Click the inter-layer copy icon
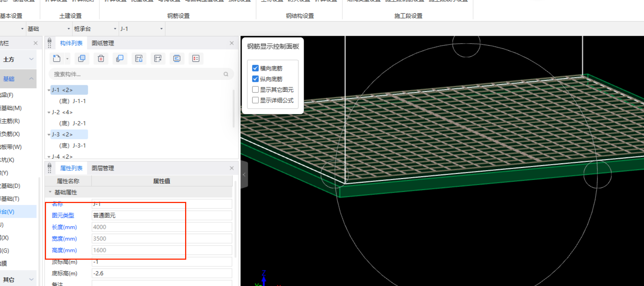Screen dimensions: 644x286 (x=120, y=59)
